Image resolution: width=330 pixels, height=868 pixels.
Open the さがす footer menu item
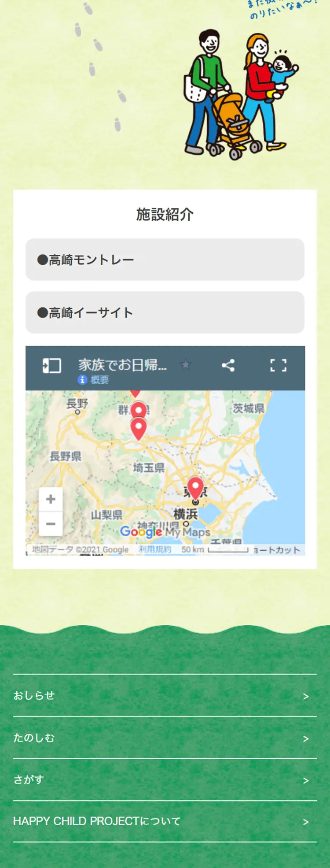coord(165,779)
